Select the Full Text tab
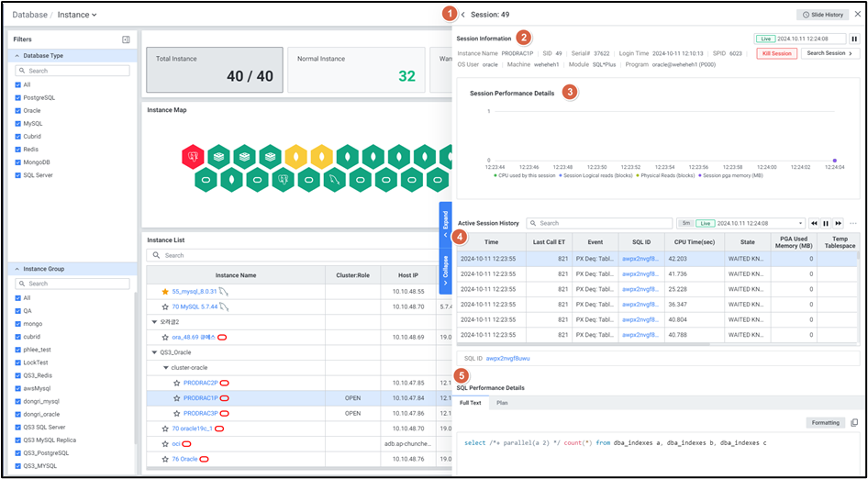The width and height of the screenshot is (868, 479). pyautogui.click(x=470, y=403)
